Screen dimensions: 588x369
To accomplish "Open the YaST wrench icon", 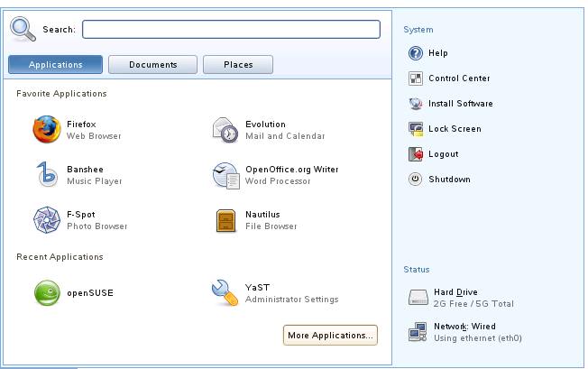I will 225,293.
